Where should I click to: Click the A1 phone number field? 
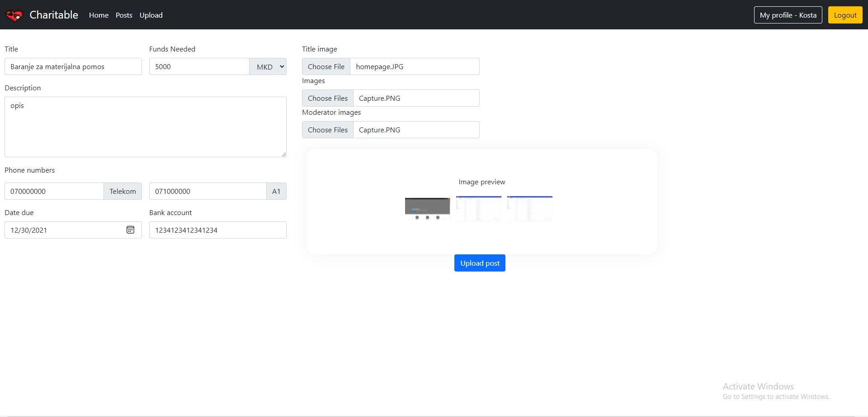[208, 192]
